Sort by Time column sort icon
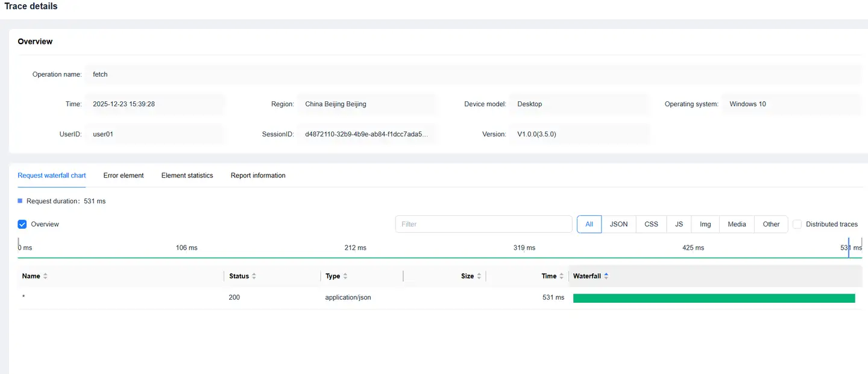Viewport: 868px width, 374px height. (x=562, y=276)
